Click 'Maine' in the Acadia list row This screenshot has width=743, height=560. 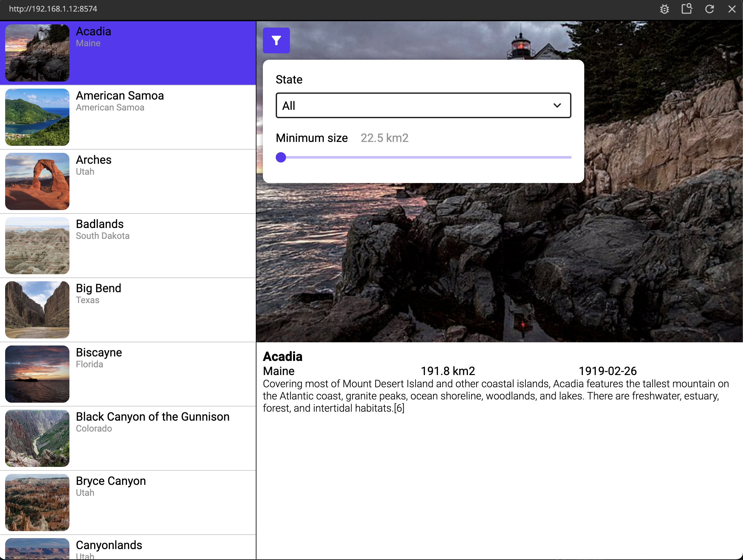click(88, 43)
